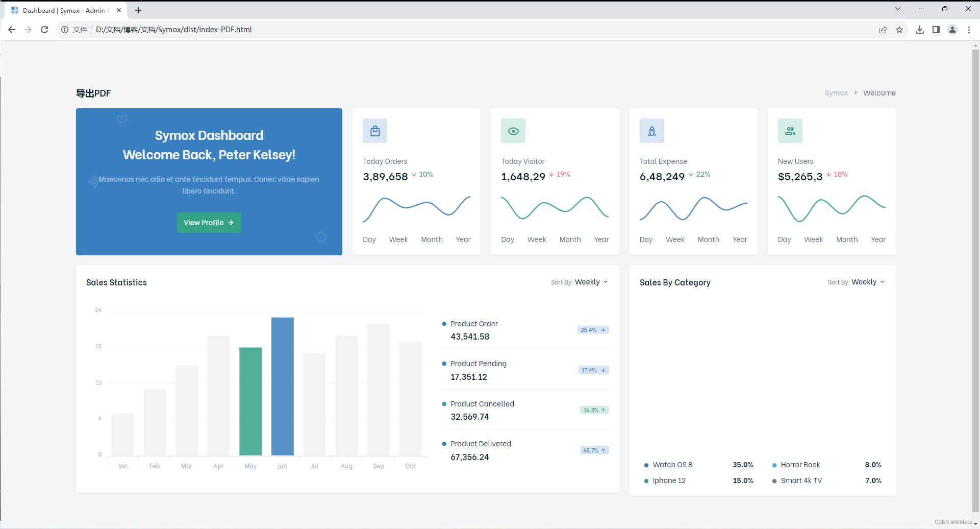This screenshot has height=529, width=980.
Task: Open the tab search chevron in title bar
Action: pos(898,9)
